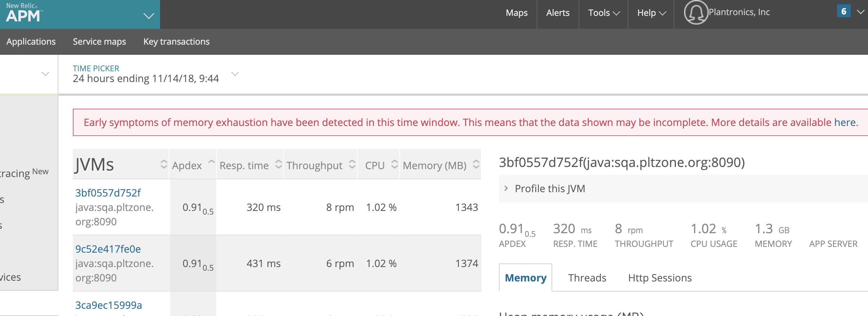868x316 pixels.
Task: Open the notifications badge showing 6
Action: tap(843, 12)
